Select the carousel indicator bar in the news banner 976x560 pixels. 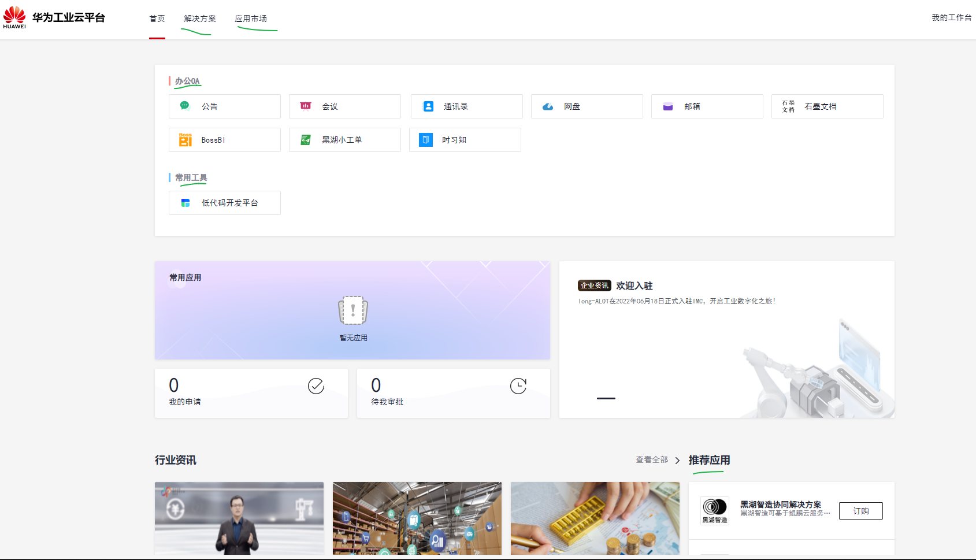tap(606, 398)
